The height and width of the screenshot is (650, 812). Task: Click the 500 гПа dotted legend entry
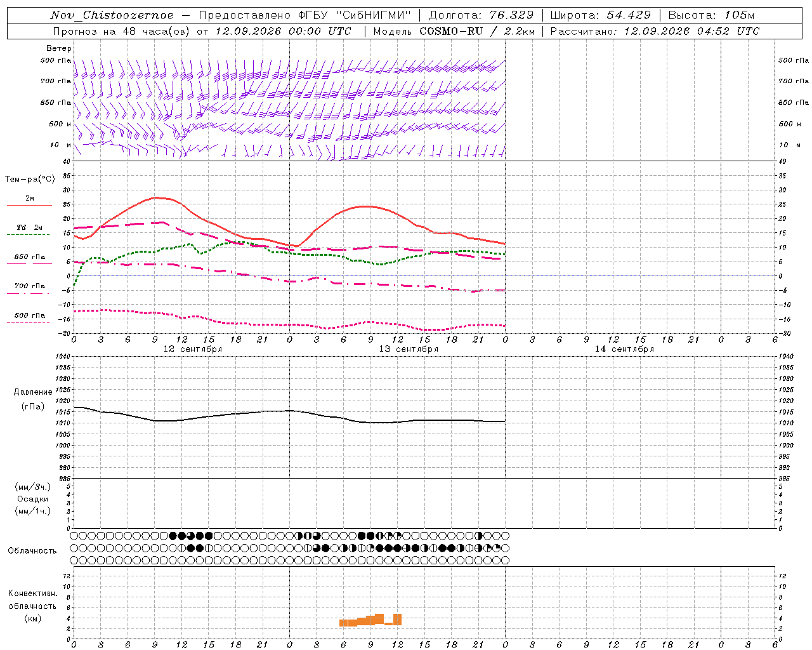click(x=29, y=318)
